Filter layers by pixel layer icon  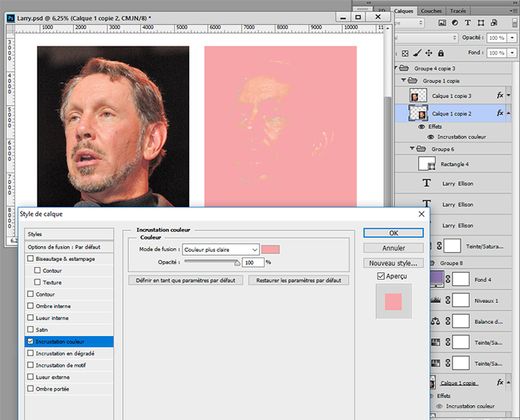click(x=442, y=22)
